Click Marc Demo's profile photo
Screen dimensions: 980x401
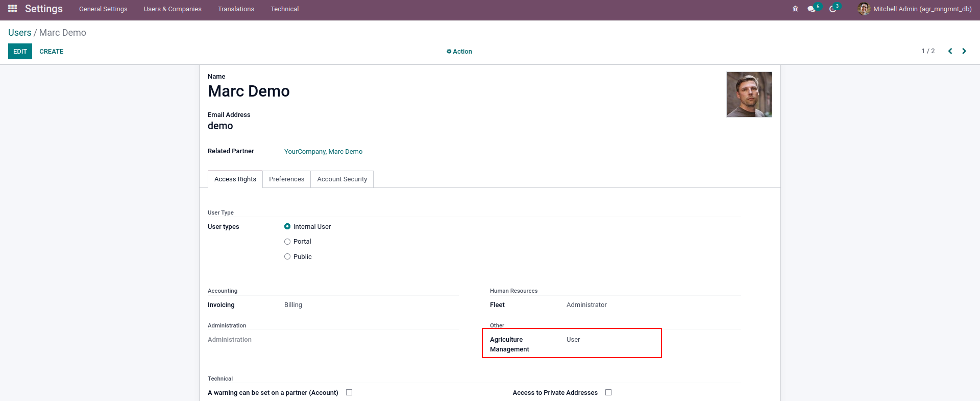point(749,95)
